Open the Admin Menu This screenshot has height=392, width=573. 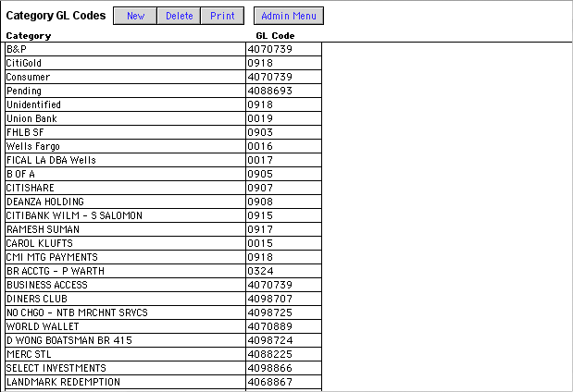click(289, 16)
